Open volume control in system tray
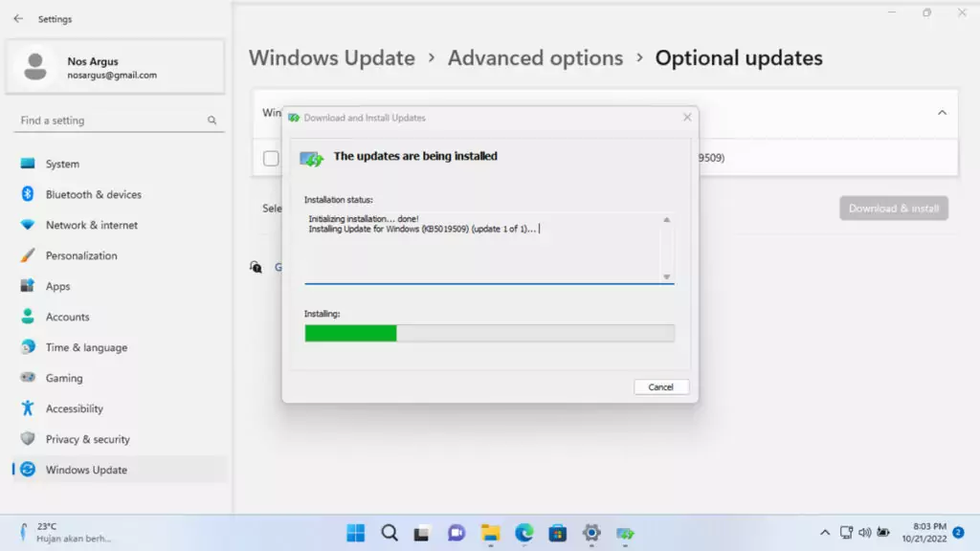The image size is (980, 551). 865,533
